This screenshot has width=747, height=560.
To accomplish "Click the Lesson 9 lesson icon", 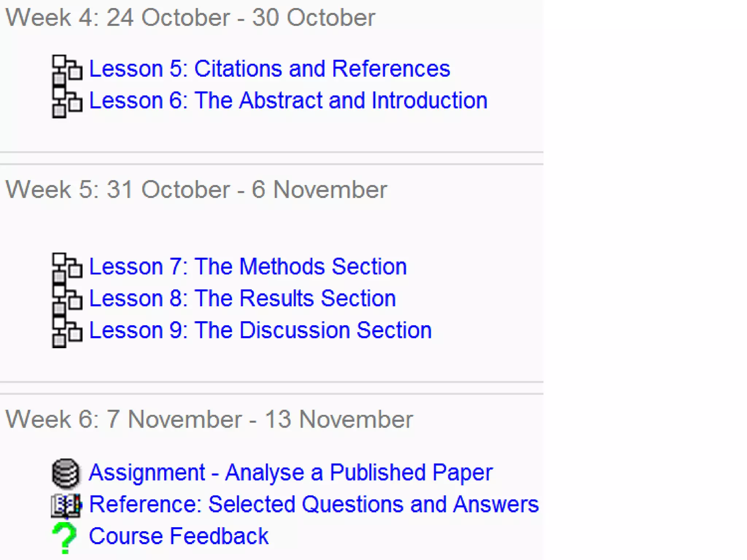I will [x=67, y=331].
